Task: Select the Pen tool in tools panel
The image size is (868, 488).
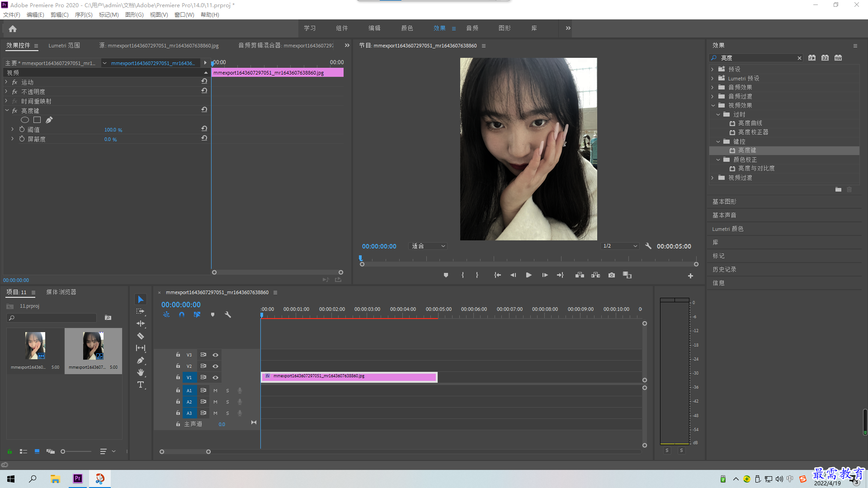Action: point(141,360)
